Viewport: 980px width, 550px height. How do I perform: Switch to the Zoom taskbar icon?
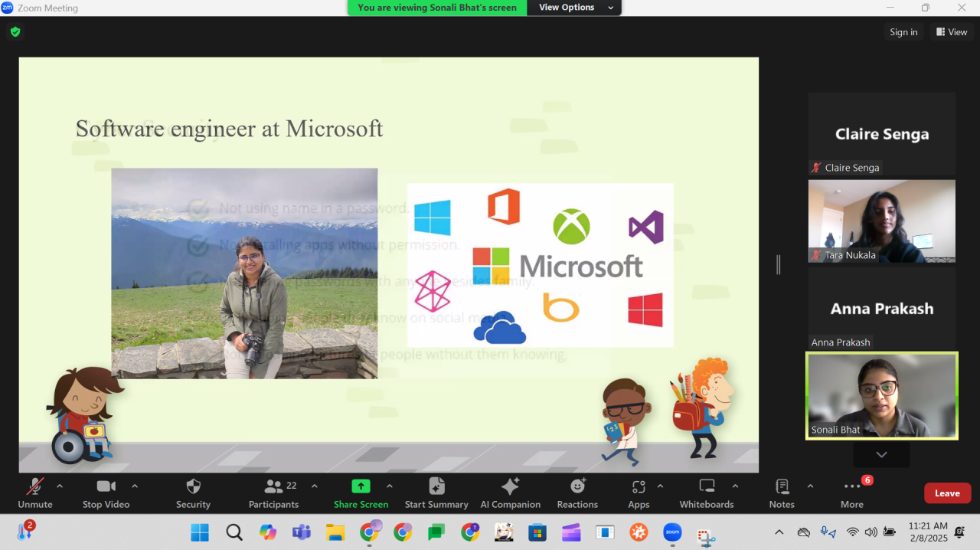(x=672, y=532)
